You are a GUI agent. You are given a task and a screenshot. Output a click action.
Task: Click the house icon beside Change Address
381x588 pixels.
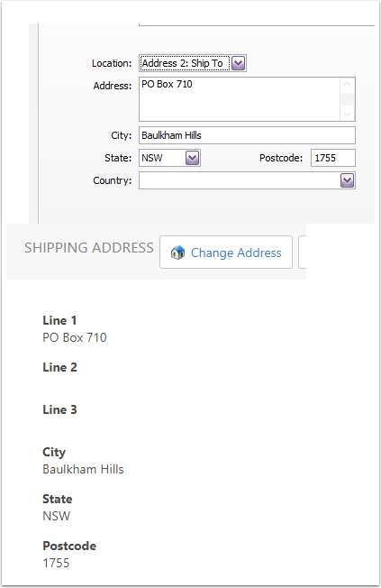pos(177,253)
